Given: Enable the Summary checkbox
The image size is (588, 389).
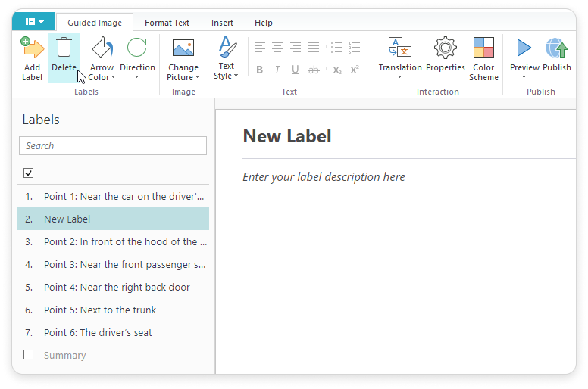Looking at the screenshot, I should 29,355.
